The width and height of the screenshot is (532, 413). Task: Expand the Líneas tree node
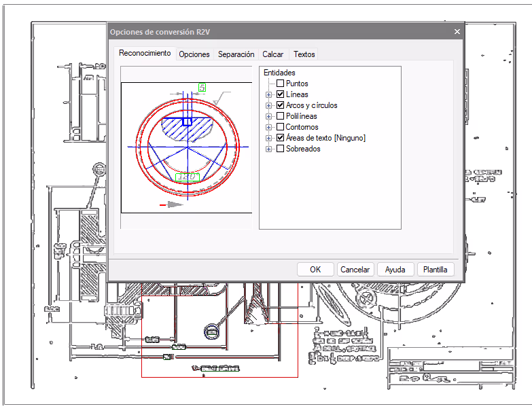(x=268, y=94)
